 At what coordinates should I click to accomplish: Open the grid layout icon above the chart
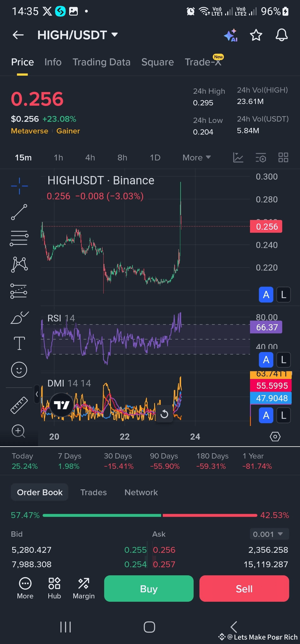tap(283, 157)
